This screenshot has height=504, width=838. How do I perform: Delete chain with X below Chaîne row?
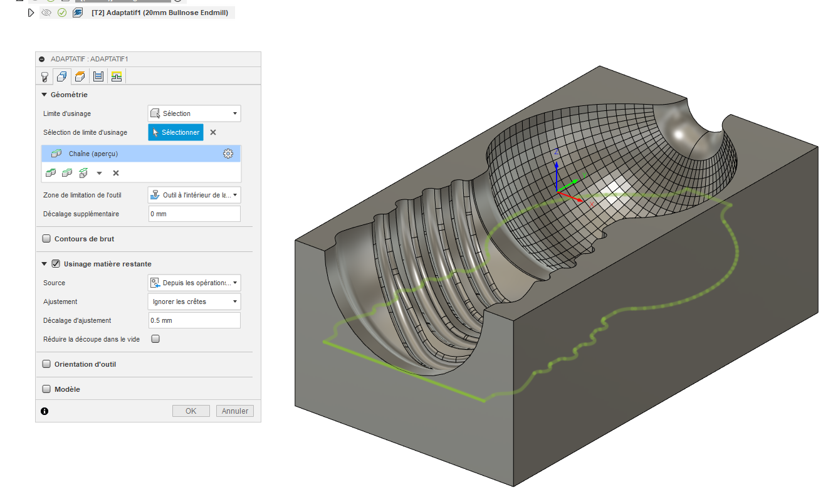pyautogui.click(x=116, y=173)
